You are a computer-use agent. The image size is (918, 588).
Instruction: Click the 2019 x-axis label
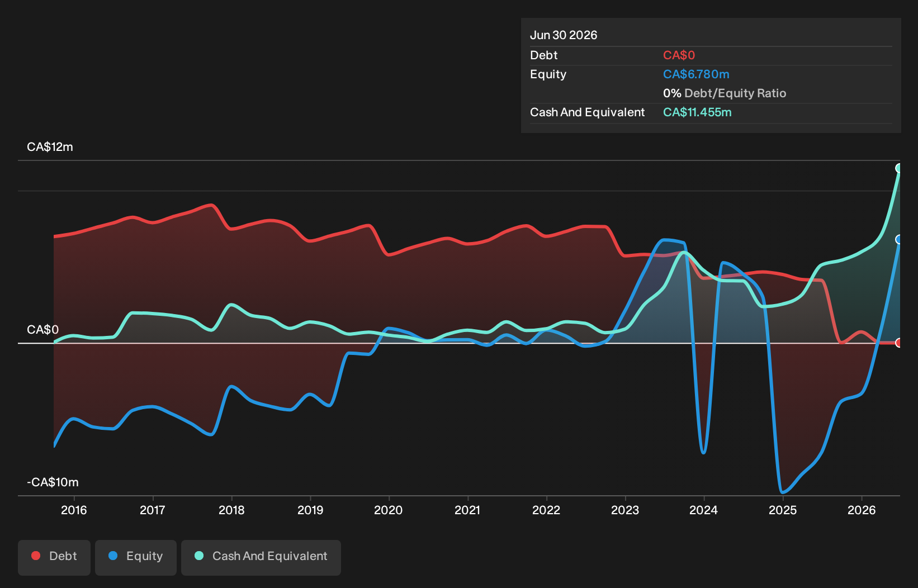point(310,510)
